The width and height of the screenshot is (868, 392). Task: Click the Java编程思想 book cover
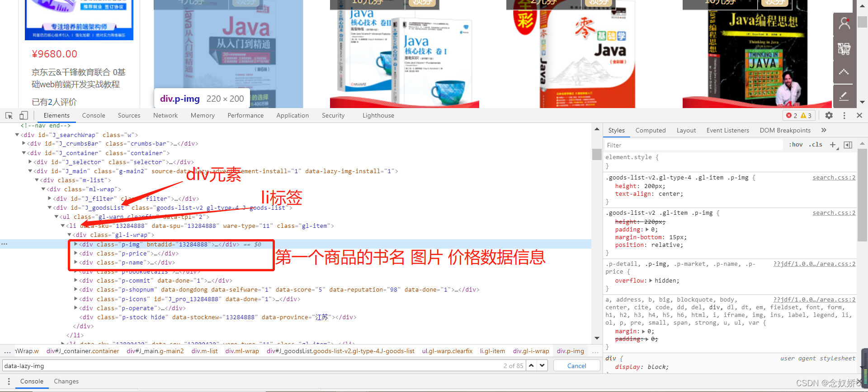coord(757,54)
